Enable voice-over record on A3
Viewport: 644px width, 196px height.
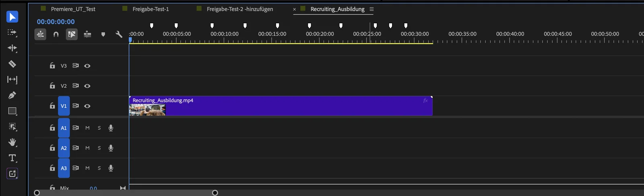tap(111, 168)
